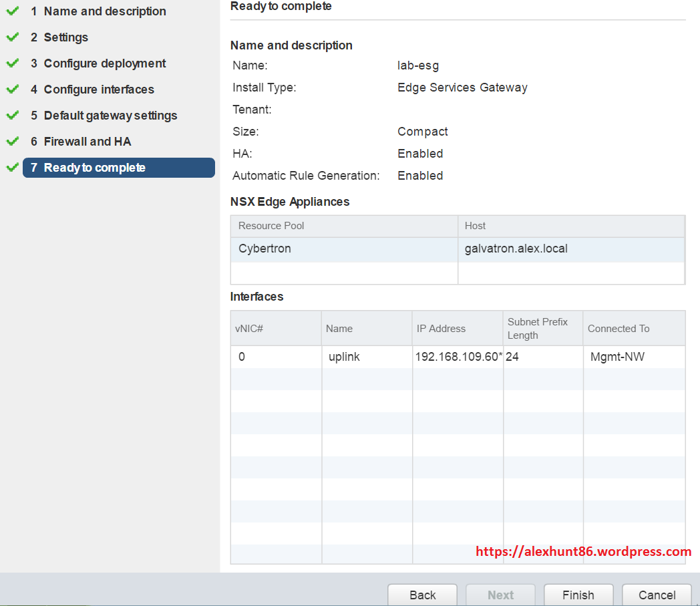Cancel the edge deployment wizard

657,595
